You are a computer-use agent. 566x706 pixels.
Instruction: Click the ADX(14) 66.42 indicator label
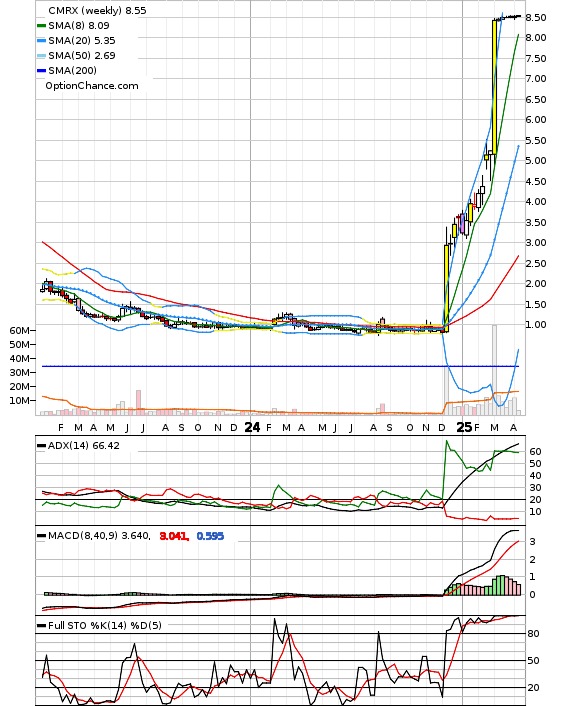tap(84, 446)
